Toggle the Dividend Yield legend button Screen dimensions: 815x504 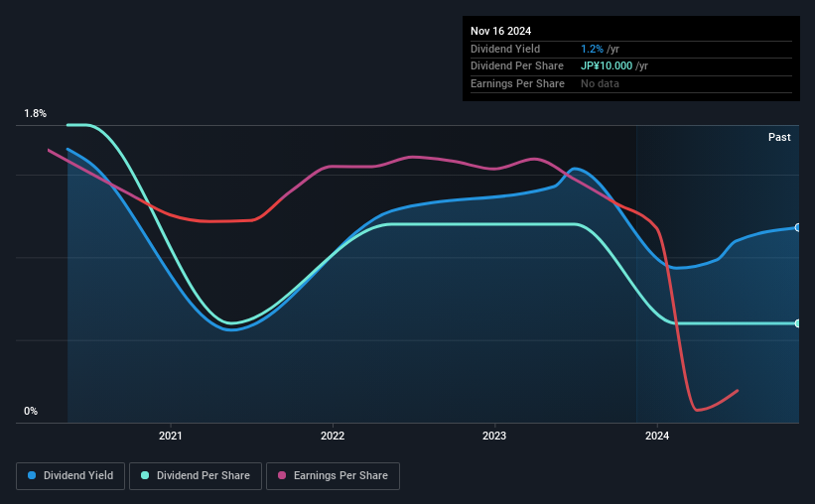click(x=70, y=476)
